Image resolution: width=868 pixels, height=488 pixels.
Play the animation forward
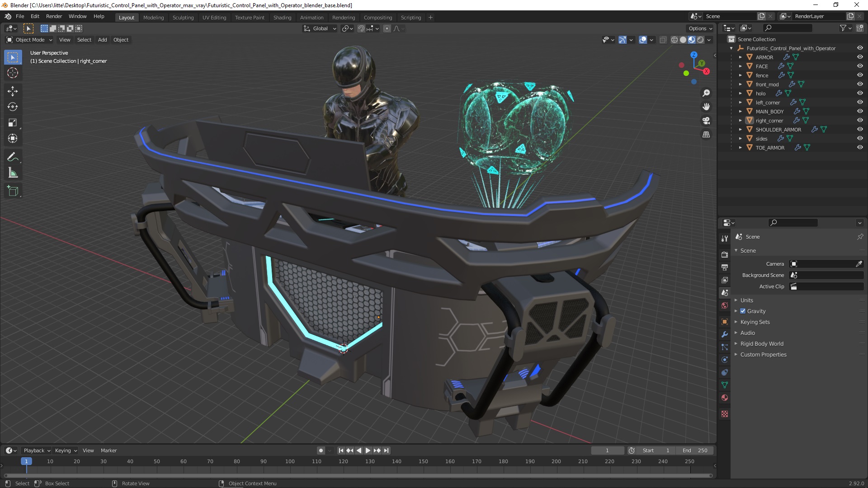(368, 450)
